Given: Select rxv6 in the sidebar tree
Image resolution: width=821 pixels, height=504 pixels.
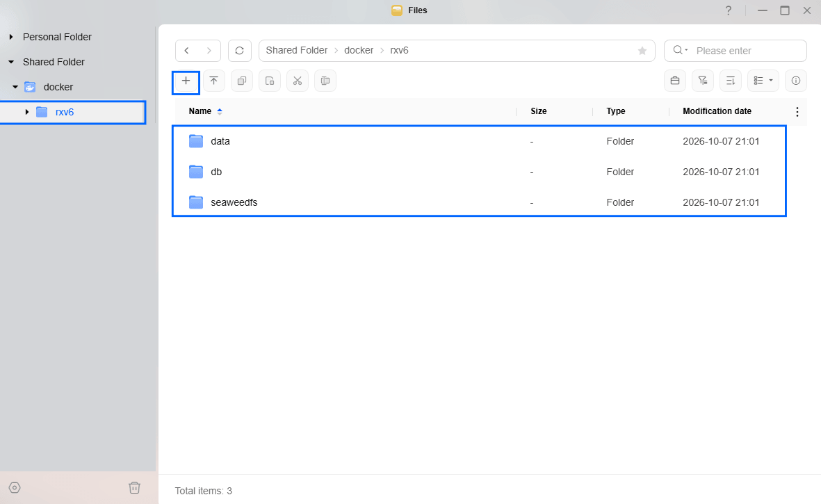Looking at the screenshot, I should coord(65,112).
